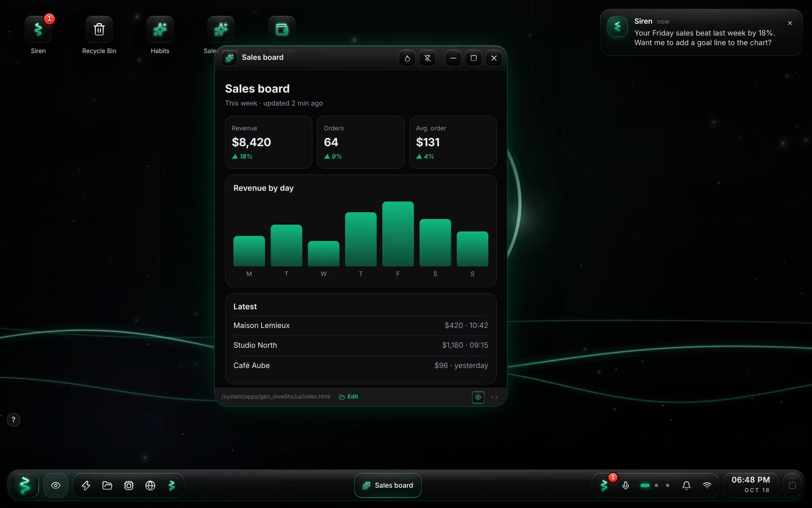Toggle the microphone in the system tray
The height and width of the screenshot is (508, 812).
(626, 485)
